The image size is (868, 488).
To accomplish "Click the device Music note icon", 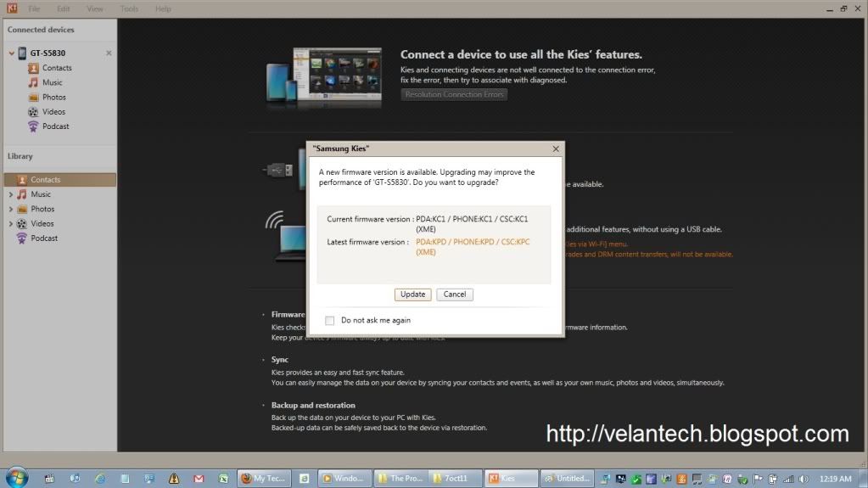I will point(33,82).
